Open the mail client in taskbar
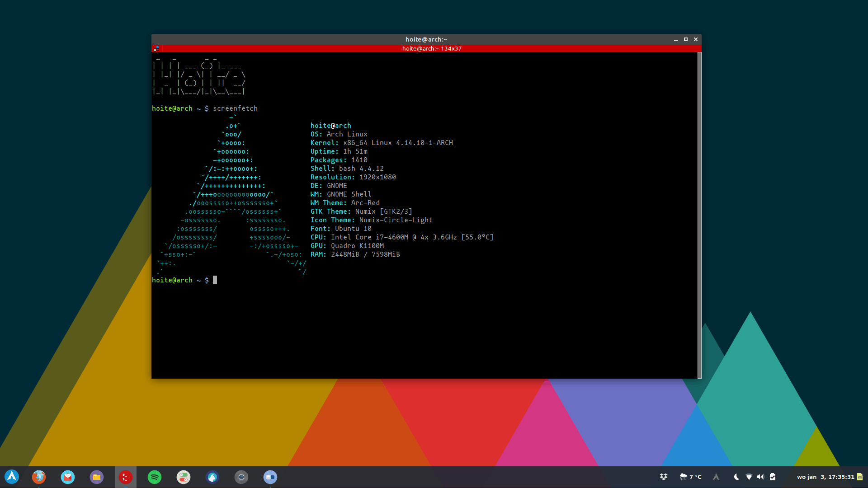 (x=68, y=477)
